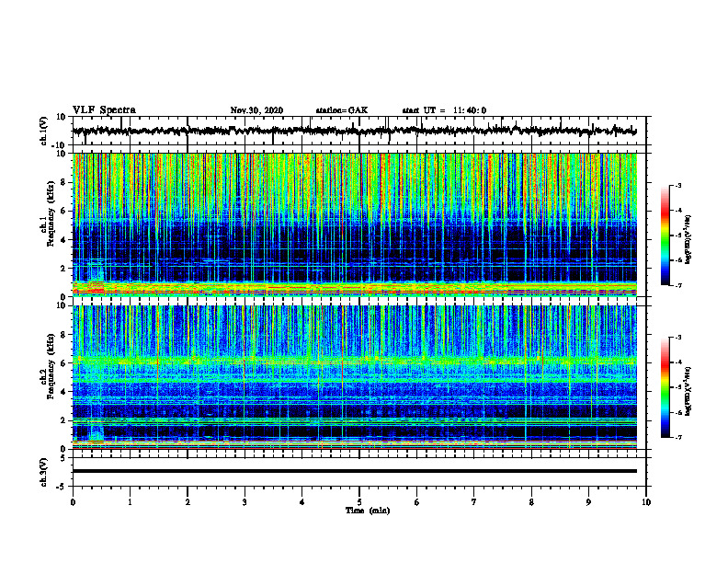728x563 pixels.
Task: Click time axis tick label "5"
Action: (359, 502)
